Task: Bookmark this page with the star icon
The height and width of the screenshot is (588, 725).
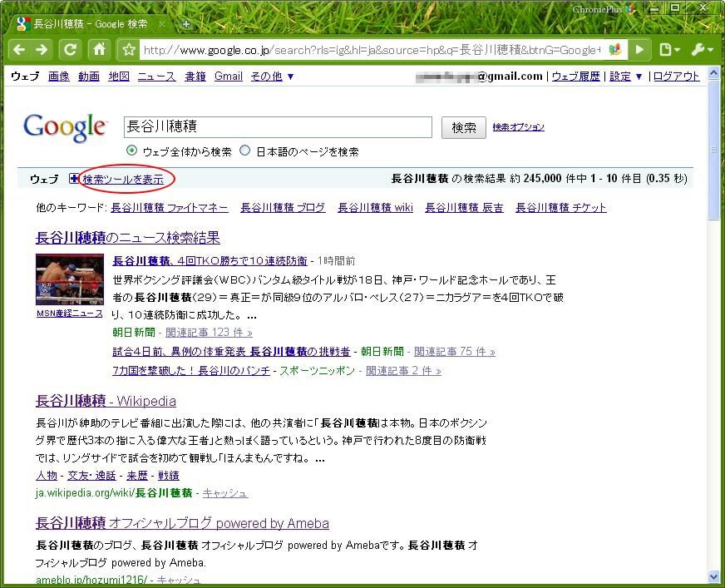Action: 129,50
